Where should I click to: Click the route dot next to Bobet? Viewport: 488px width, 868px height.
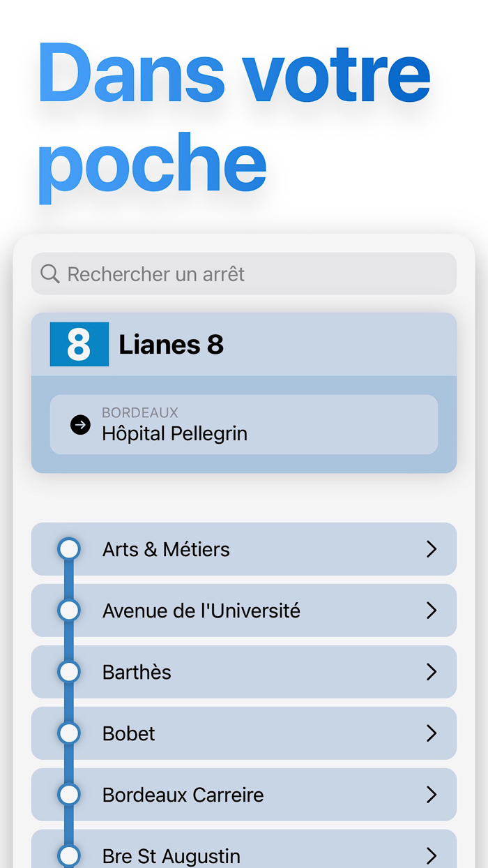(69, 733)
